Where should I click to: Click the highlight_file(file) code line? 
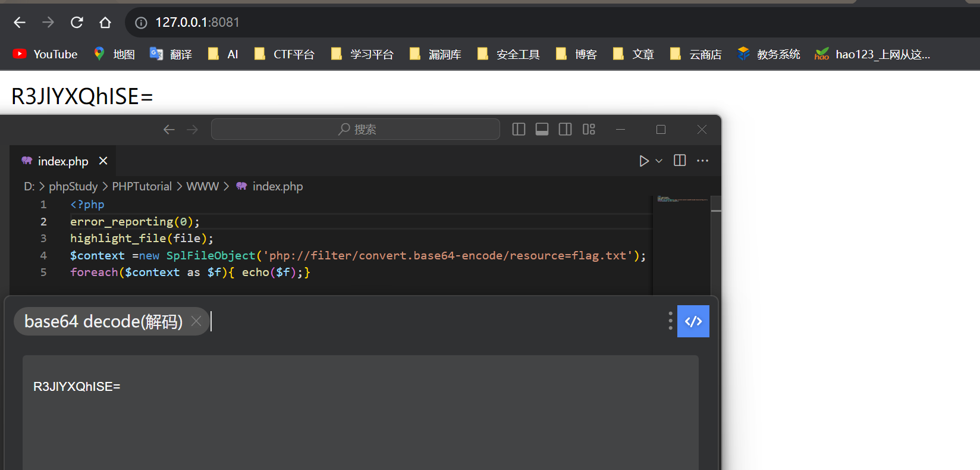coord(142,239)
